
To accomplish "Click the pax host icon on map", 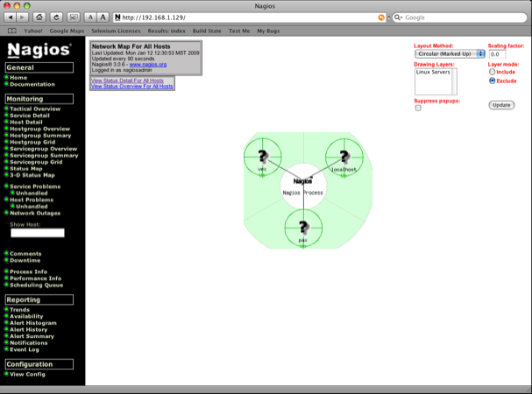I will (x=303, y=228).
